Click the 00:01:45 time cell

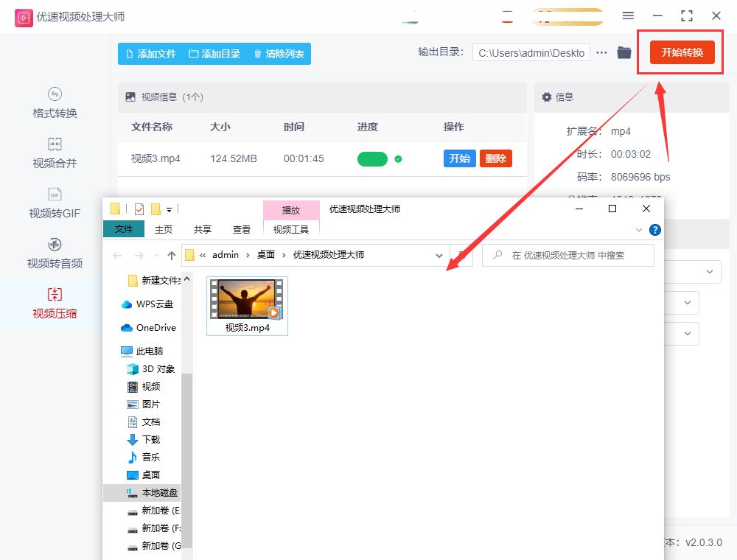(x=304, y=159)
